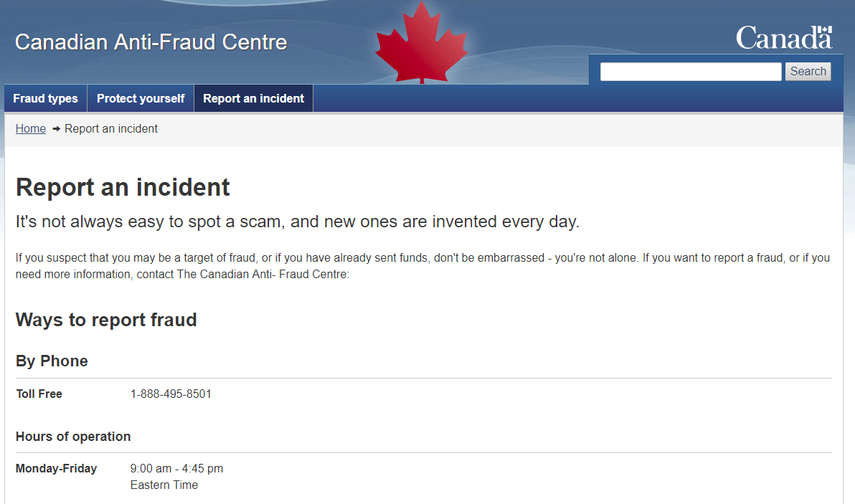Click the Ways to report fraud heading

coord(106,320)
